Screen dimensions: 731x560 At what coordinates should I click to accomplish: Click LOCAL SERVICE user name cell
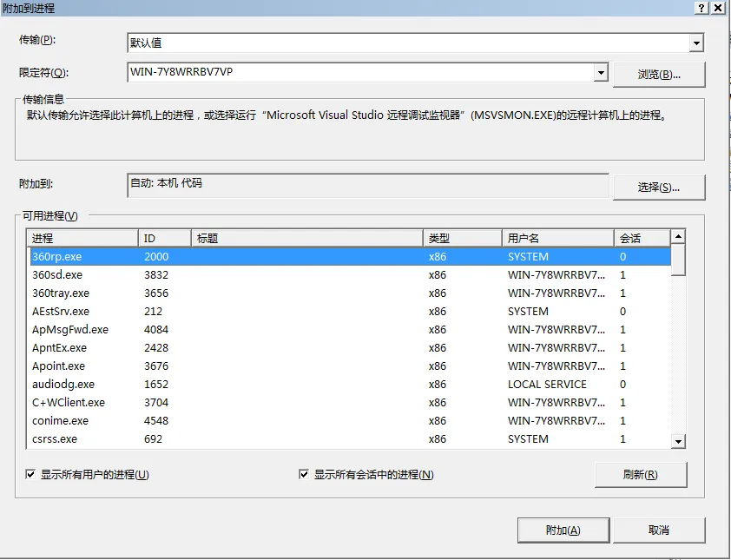(547, 384)
